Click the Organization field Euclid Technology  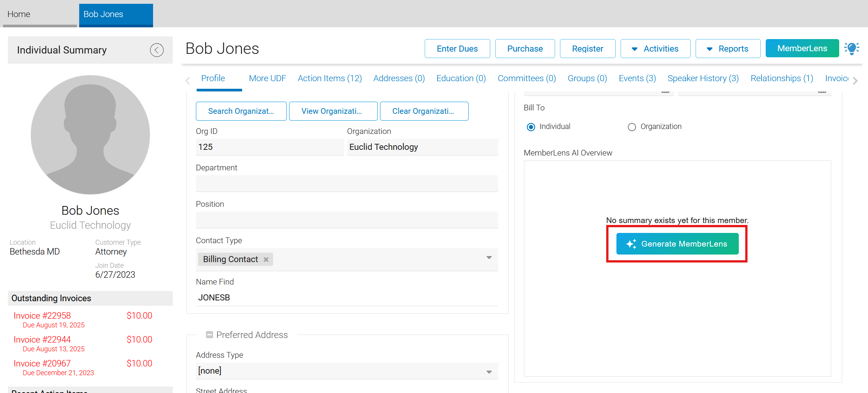(x=422, y=147)
